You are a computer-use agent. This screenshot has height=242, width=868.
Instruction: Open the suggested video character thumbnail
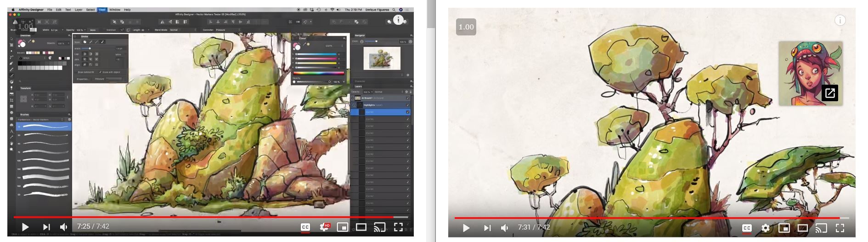click(811, 73)
